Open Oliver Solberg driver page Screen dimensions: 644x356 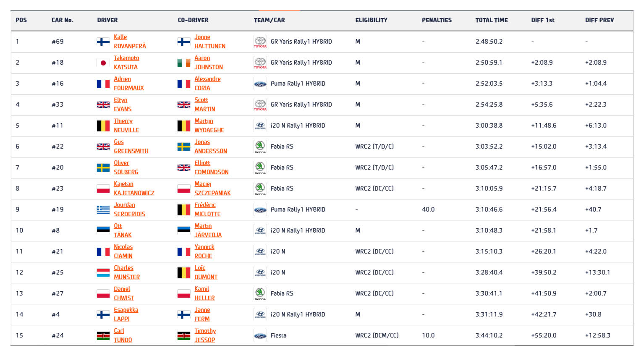coord(126,168)
